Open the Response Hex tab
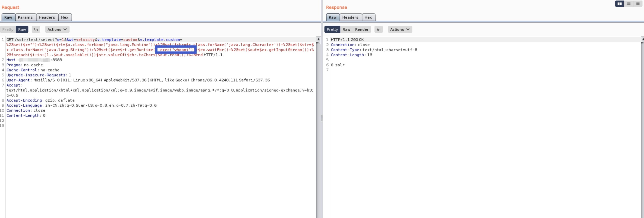The image size is (644, 218). [368, 17]
